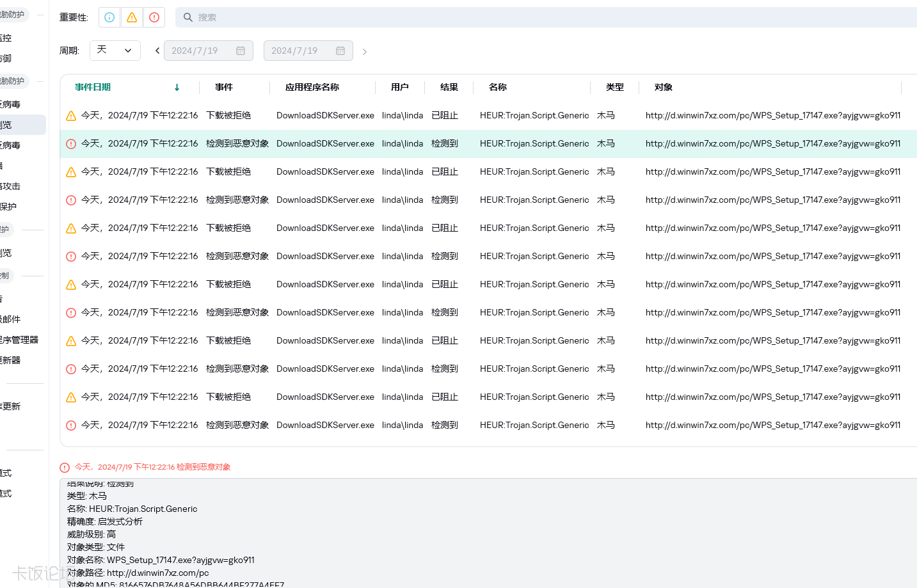
Task: Click 威胁级别: 高 detail line
Action: [x=92, y=534]
